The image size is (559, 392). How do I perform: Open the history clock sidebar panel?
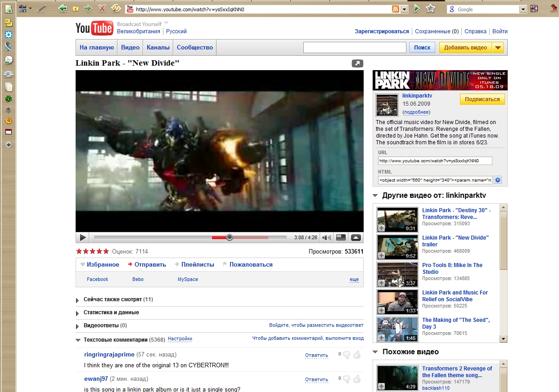pos(9,60)
